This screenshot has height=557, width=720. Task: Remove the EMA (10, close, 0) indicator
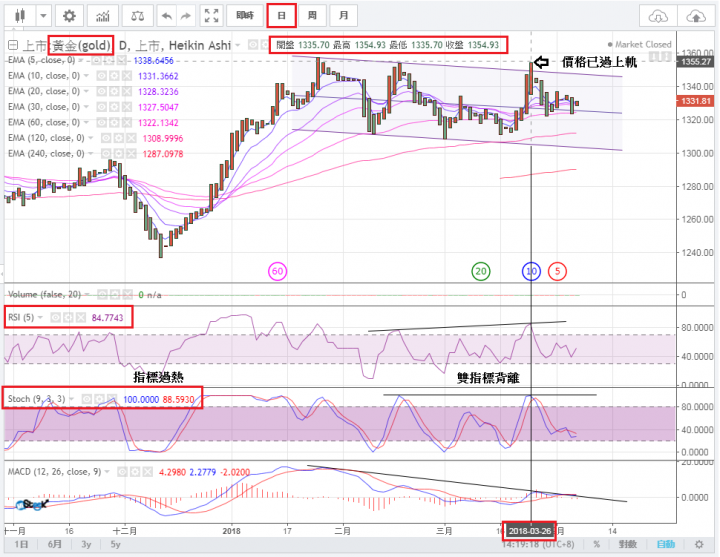(x=126, y=76)
